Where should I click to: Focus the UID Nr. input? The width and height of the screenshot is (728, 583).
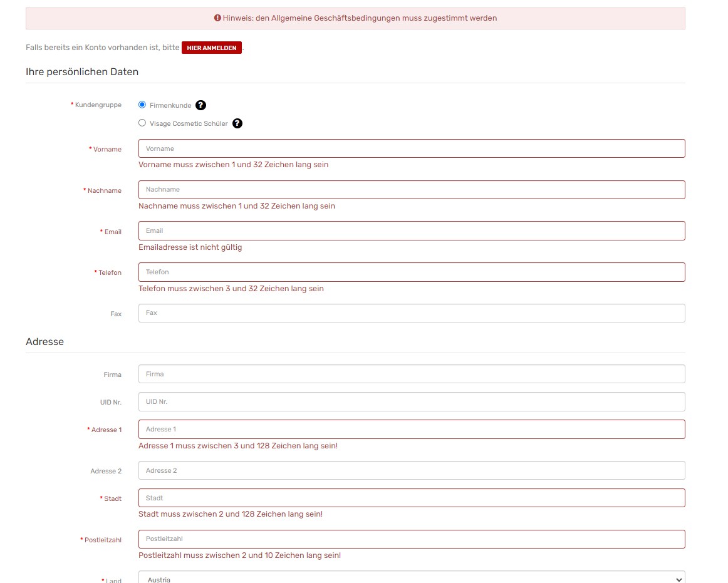tap(411, 401)
